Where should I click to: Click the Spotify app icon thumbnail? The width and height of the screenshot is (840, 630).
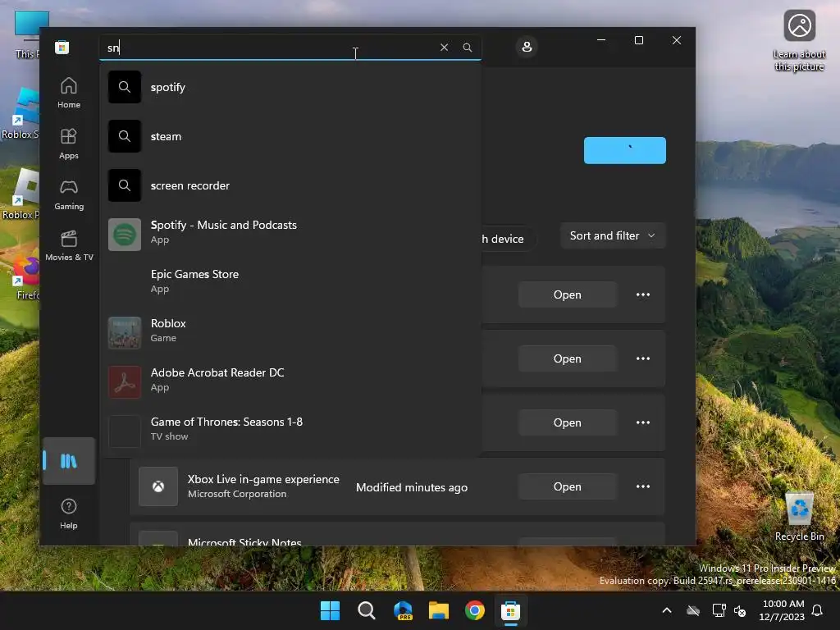click(x=125, y=235)
